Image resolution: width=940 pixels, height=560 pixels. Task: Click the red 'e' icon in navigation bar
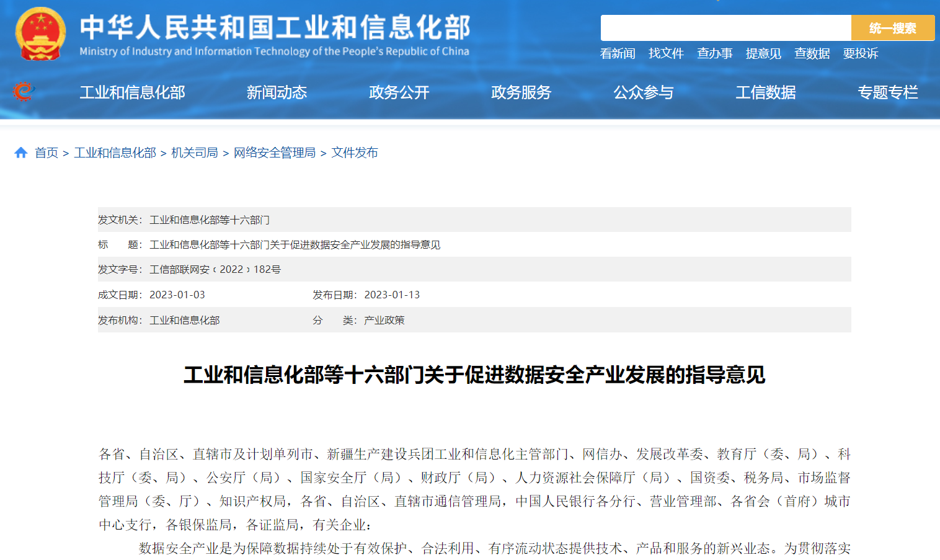coord(23,92)
